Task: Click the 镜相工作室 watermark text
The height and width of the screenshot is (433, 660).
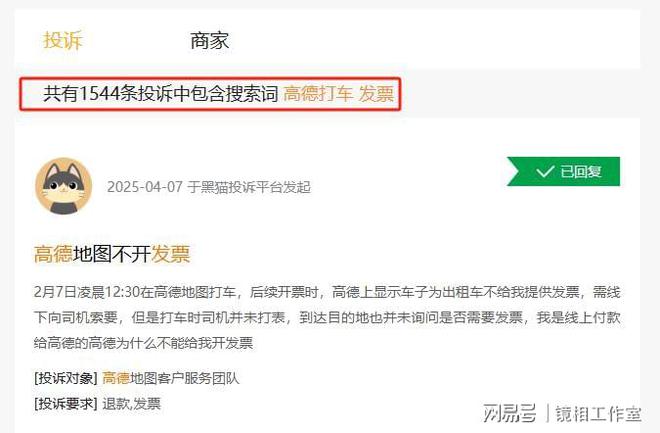Action: [599, 414]
